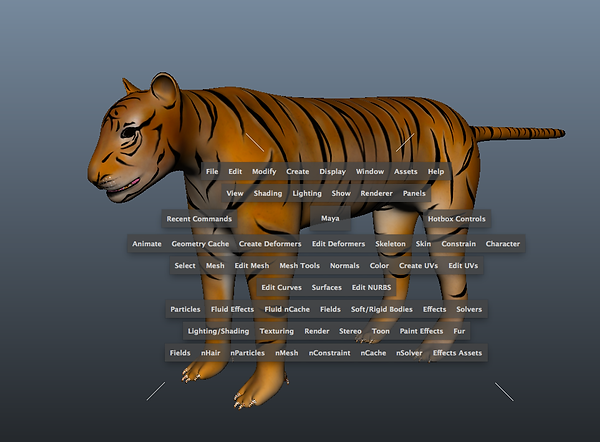Open the nConstraint menu
This screenshot has width=600, height=442.
(329, 353)
